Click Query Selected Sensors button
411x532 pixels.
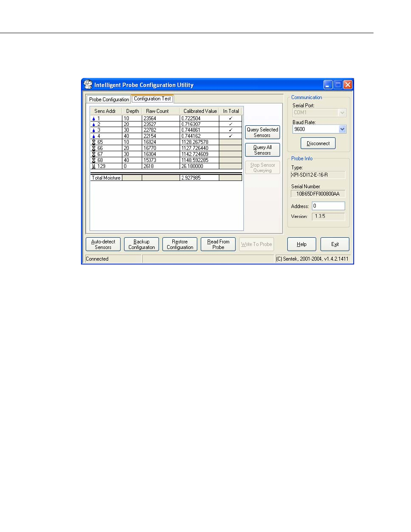[262, 132]
